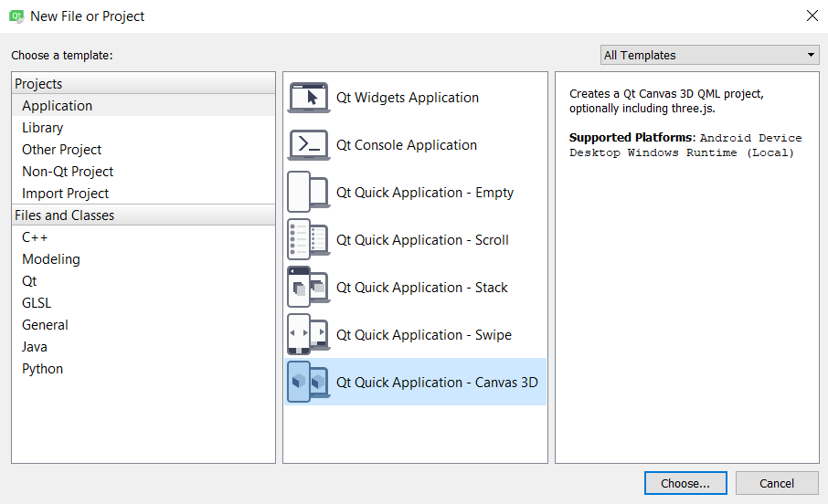
Task: Select the GLSL files category
Action: (143, 303)
